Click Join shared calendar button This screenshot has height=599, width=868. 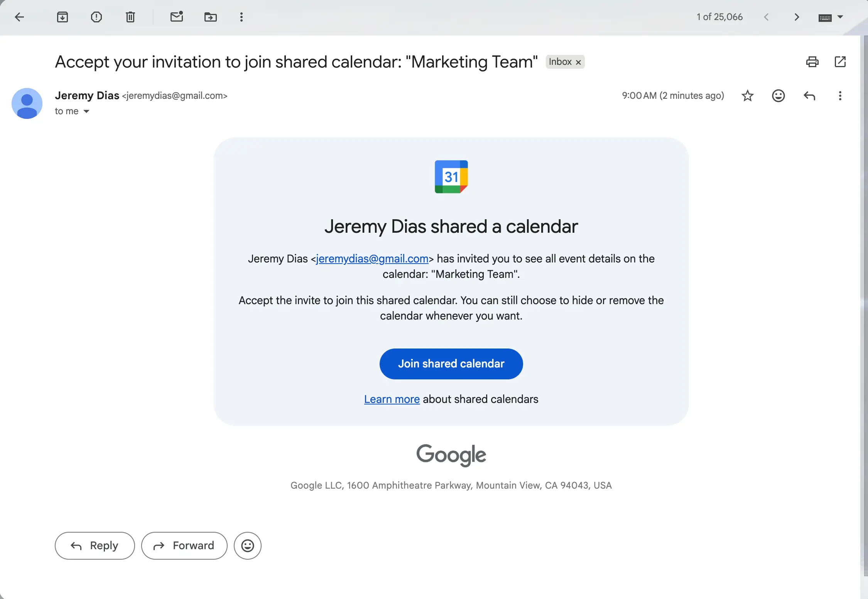(x=451, y=364)
